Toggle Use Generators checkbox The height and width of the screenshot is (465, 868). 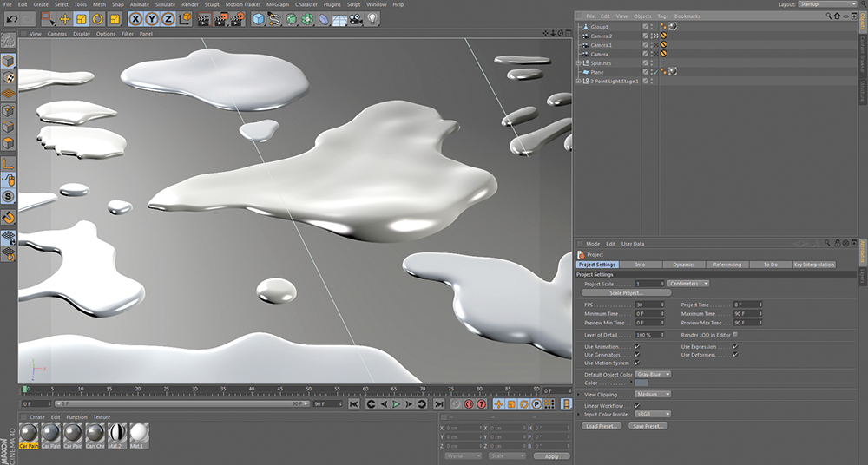click(x=637, y=355)
